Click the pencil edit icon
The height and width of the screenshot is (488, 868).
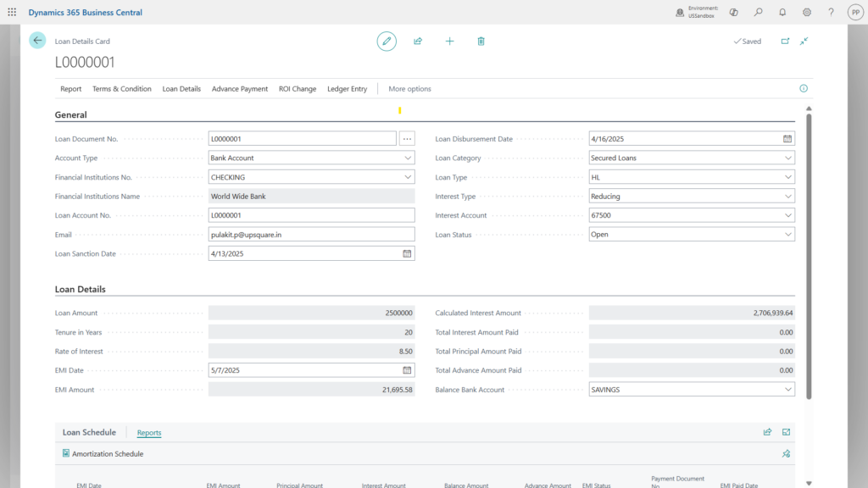pos(387,41)
